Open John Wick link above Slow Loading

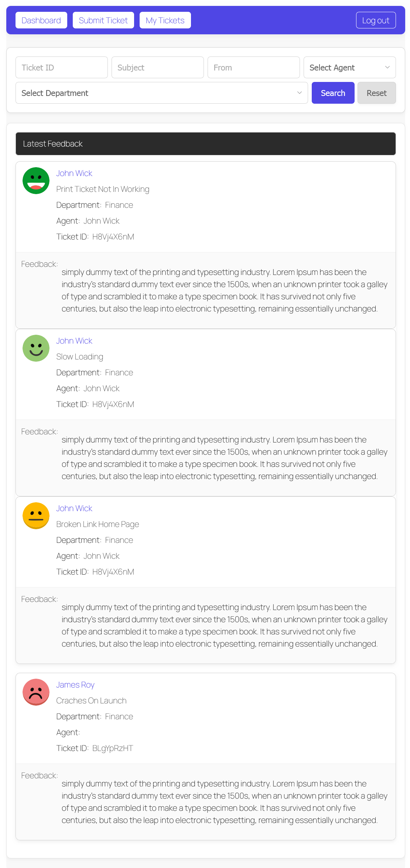pyautogui.click(x=74, y=341)
